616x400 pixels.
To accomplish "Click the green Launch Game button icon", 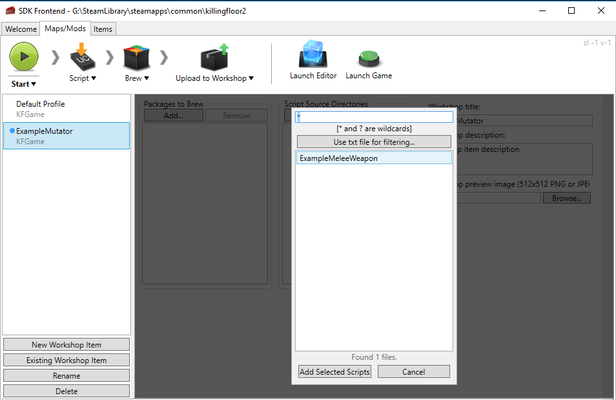I will [x=369, y=59].
